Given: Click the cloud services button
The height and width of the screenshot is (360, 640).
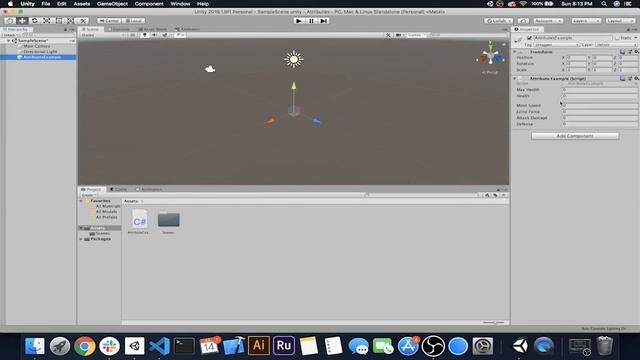Looking at the screenshot, I should [x=523, y=20].
